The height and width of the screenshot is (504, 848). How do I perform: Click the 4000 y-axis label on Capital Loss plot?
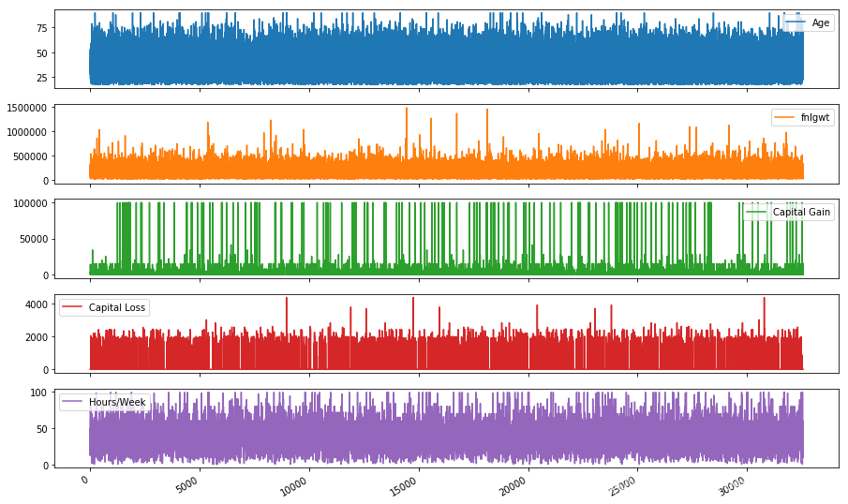(x=37, y=304)
